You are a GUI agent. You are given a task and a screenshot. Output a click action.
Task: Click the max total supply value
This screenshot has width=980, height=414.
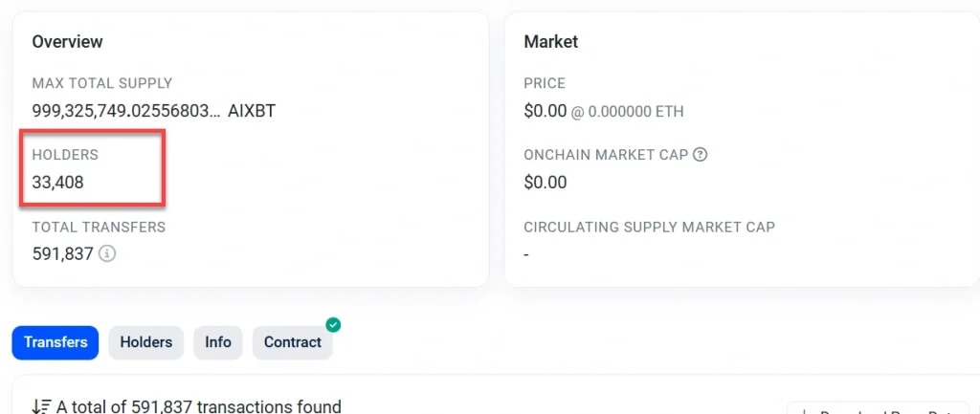tap(126, 111)
